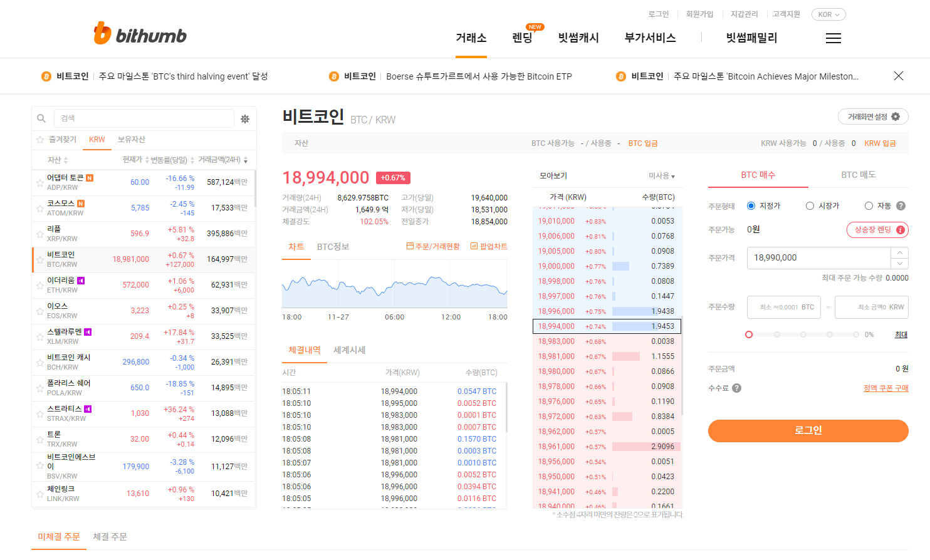Click the asset search input field
Screen dimensions: 930x560
tap(144, 118)
